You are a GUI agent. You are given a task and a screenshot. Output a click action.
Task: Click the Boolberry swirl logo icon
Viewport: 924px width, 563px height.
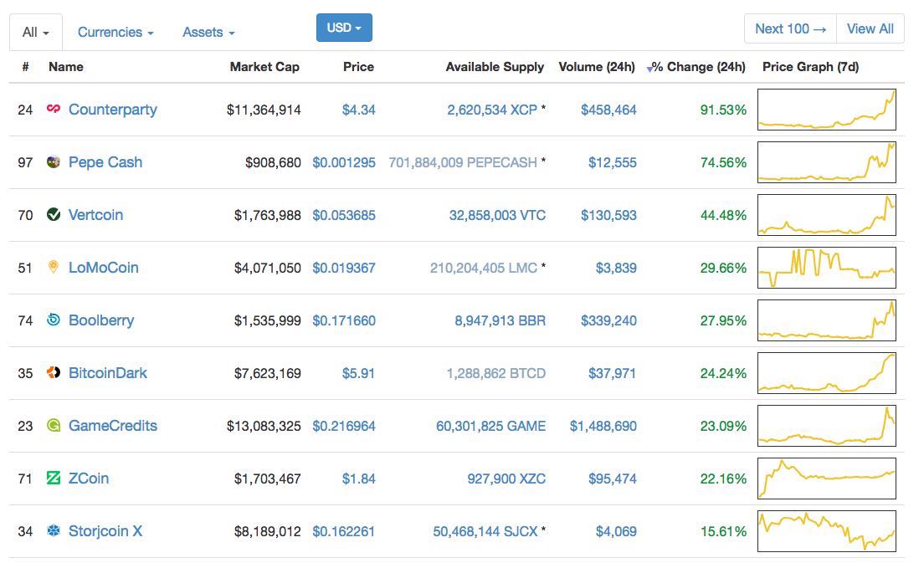point(54,320)
